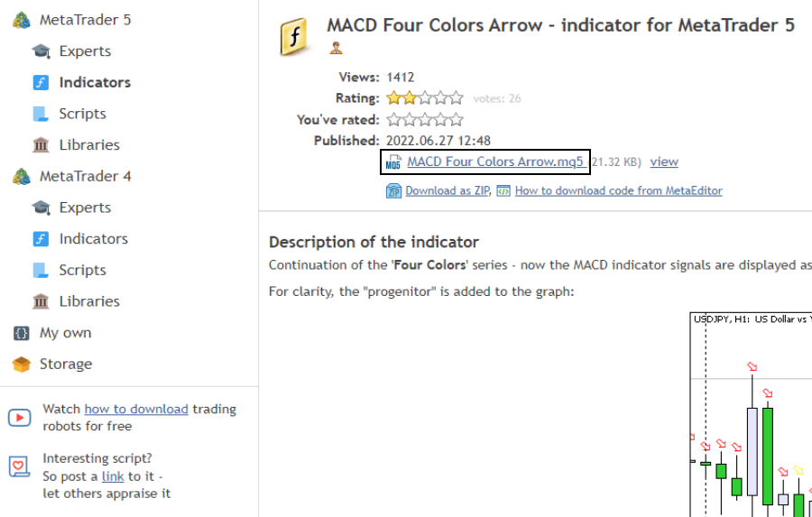Click the author avatar icon below the title
The width and height of the screenshot is (812, 517).
[336, 48]
